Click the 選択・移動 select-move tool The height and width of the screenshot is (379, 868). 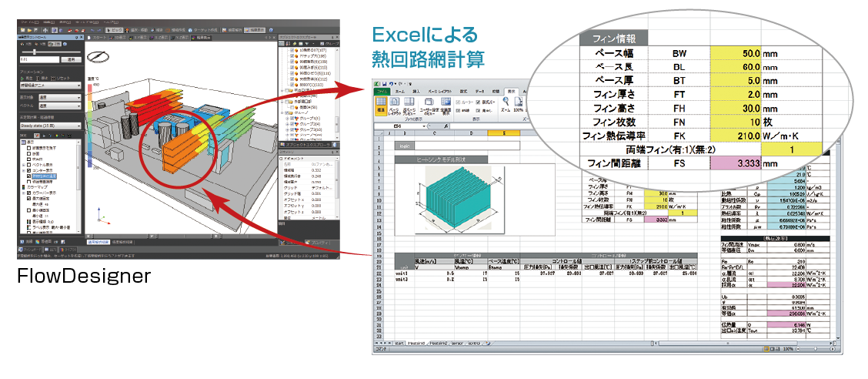pos(135,30)
